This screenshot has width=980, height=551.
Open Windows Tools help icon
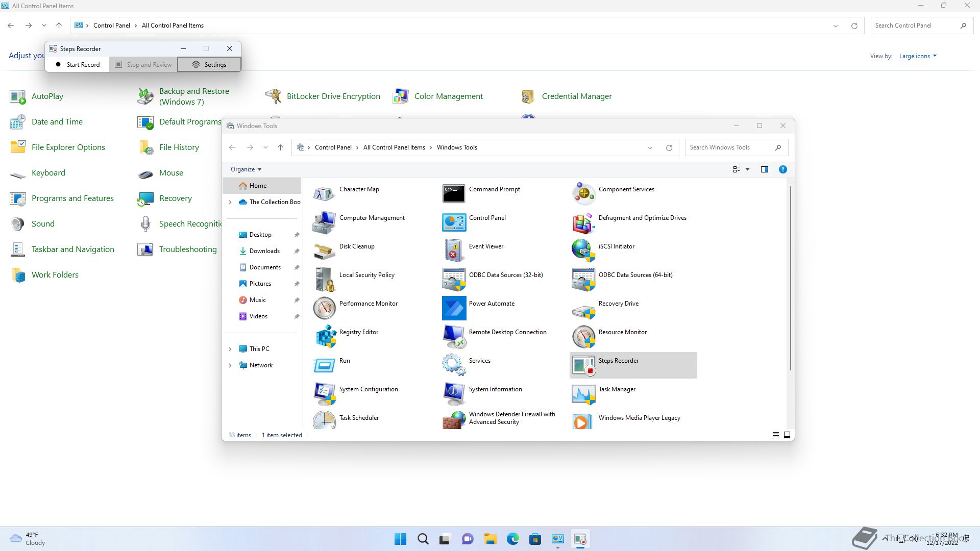(x=782, y=169)
